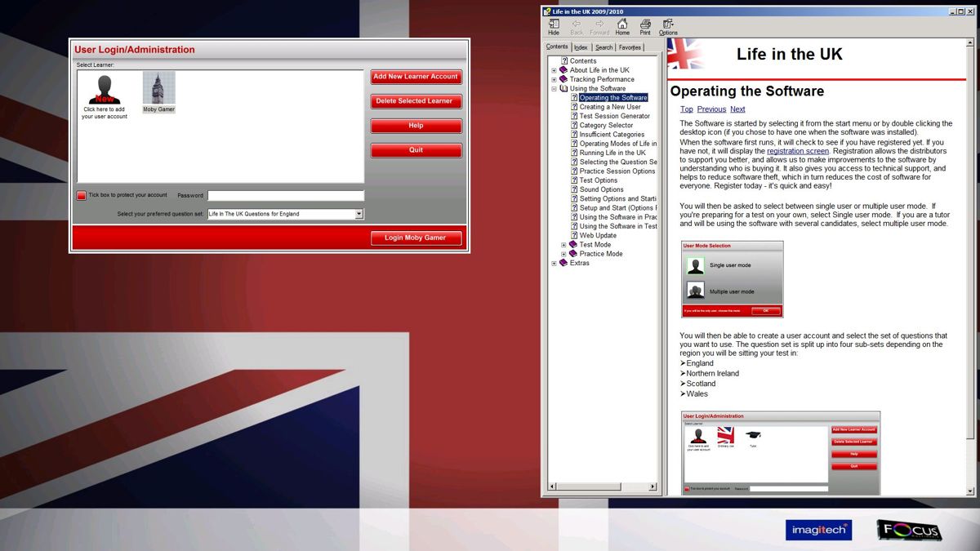Image resolution: width=980 pixels, height=551 pixels.
Task: Follow the registration screen link
Action: [798, 151]
